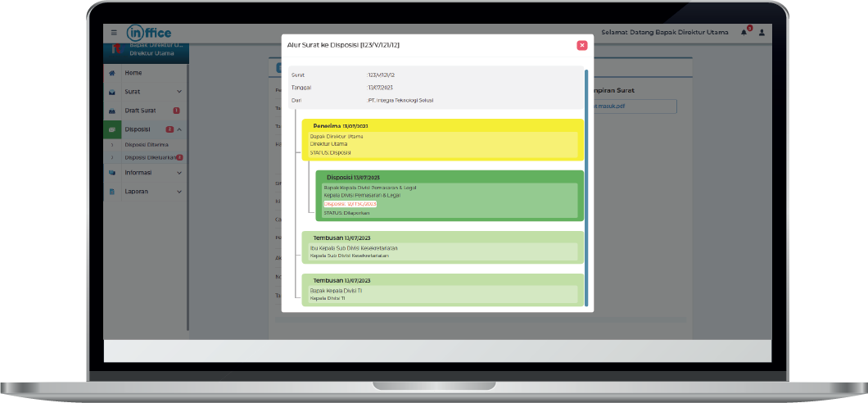Expand the Surat menu chevron

(x=179, y=92)
